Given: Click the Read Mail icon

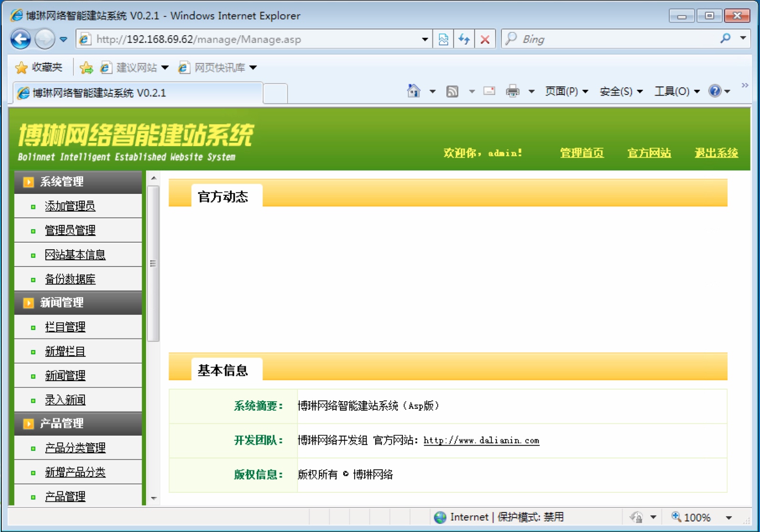Looking at the screenshot, I should (x=489, y=91).
